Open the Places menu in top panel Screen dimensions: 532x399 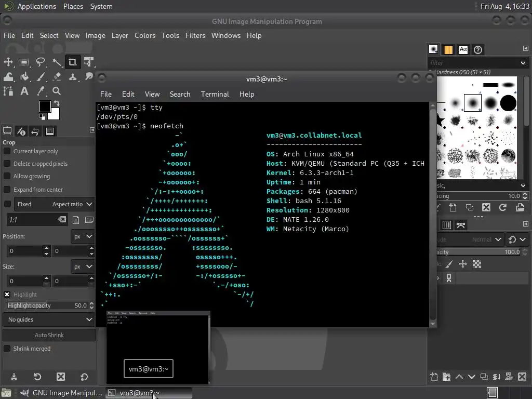click(73, 6)
